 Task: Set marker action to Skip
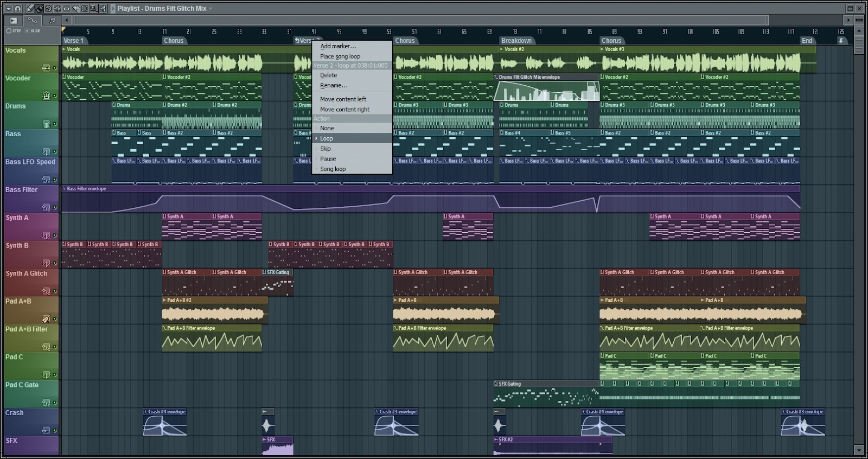coord(352,149)
